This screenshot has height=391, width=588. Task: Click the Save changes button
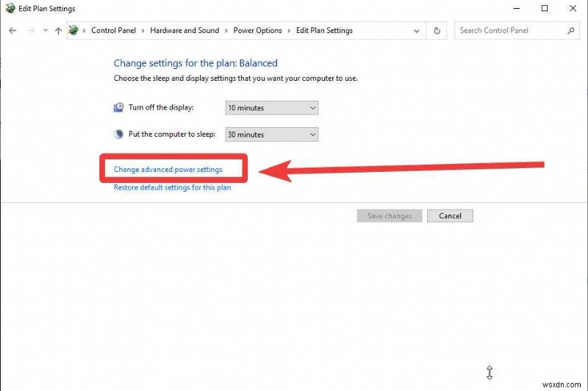[x=390, y=215]
